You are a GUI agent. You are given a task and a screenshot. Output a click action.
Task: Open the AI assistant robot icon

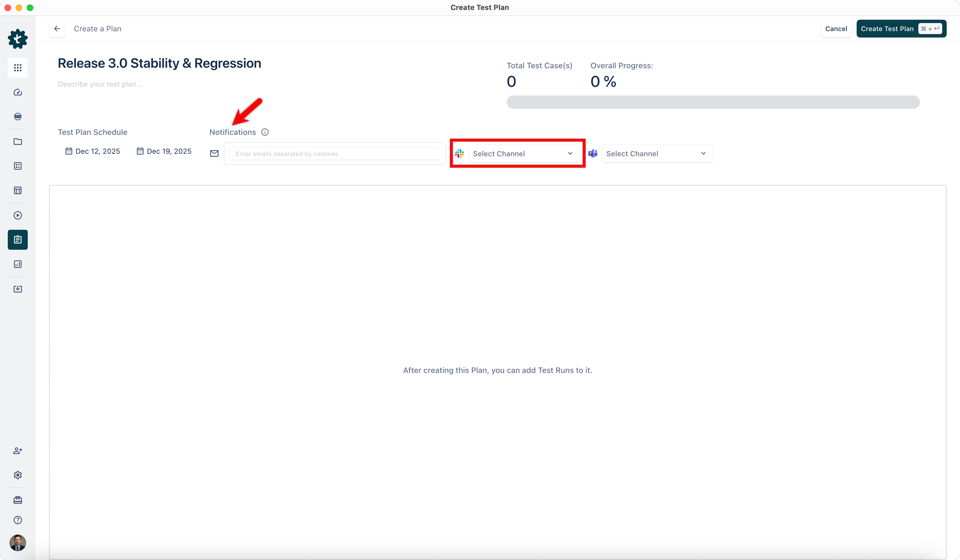coord(17,117)
